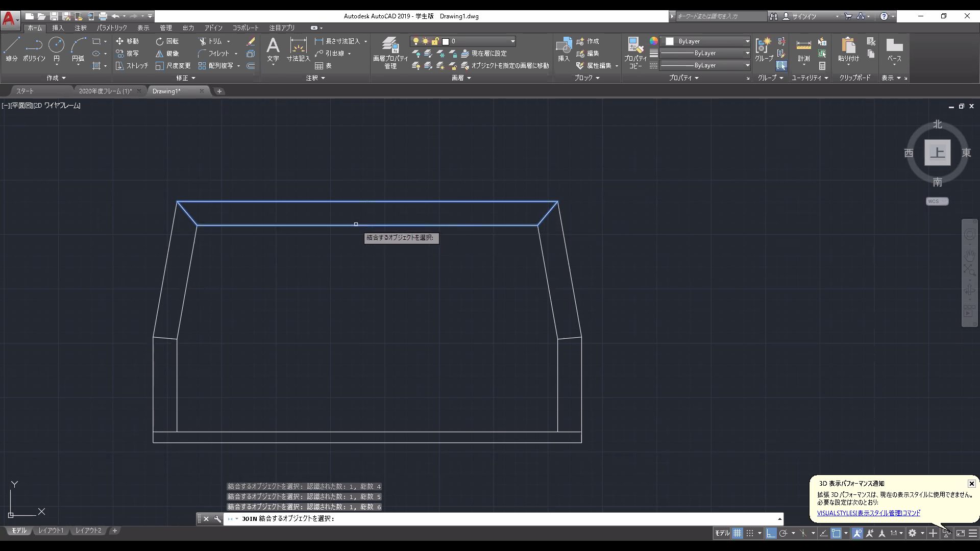Screen dimensions: 980x551
Task: Open the layer name dropdown
Action: coord(512,41)
